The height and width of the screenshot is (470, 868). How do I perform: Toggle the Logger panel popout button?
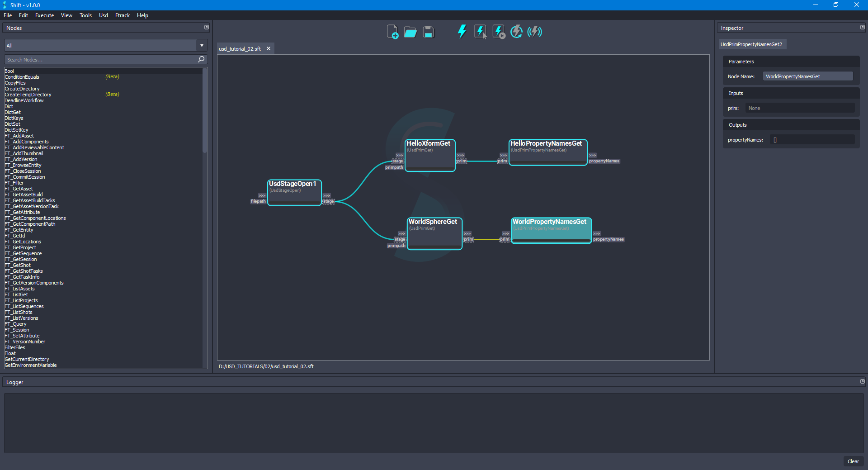pyautogui.click(x=862, y=382)
